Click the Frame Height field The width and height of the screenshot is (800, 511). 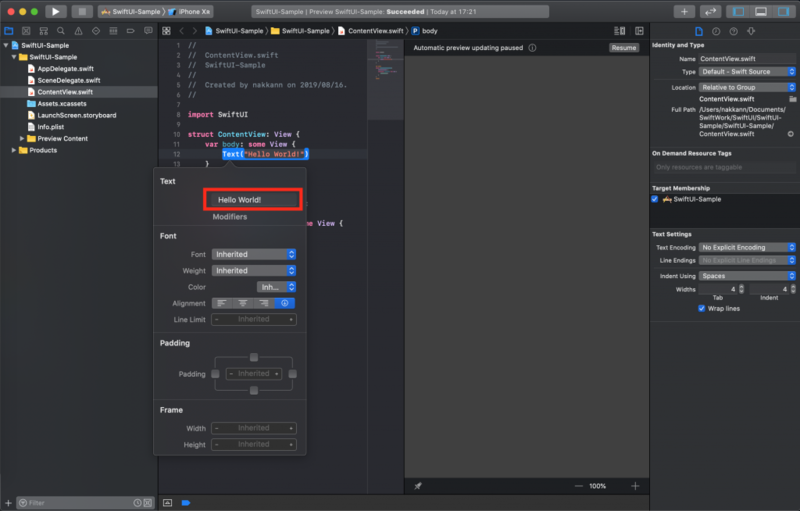click(254, 445)
